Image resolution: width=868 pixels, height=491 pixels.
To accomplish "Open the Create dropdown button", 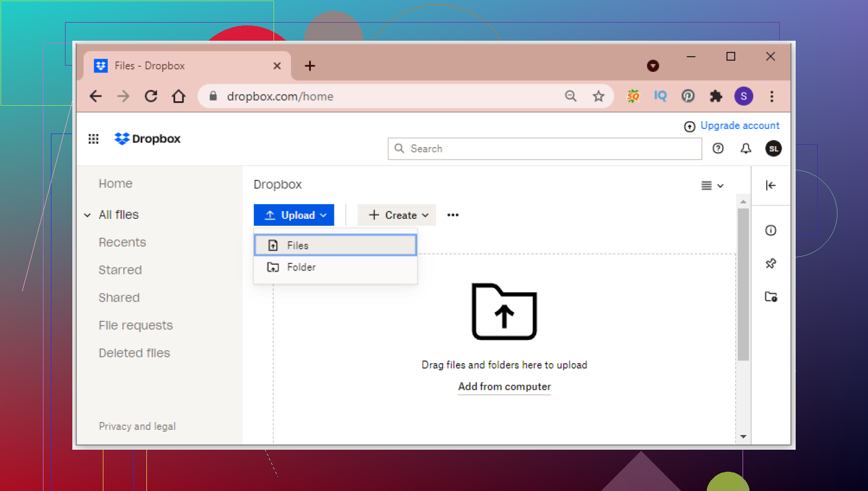I will click(397, 215).
